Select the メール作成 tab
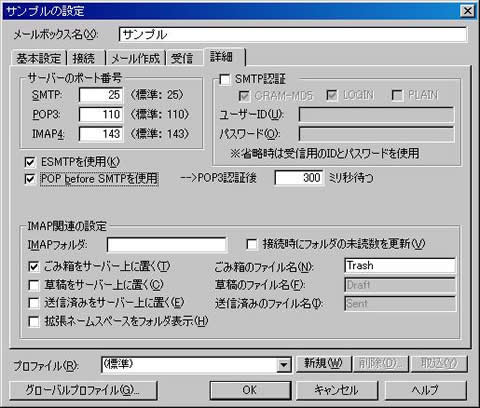The height and width of the screenshot is (408, 480). 135,58
